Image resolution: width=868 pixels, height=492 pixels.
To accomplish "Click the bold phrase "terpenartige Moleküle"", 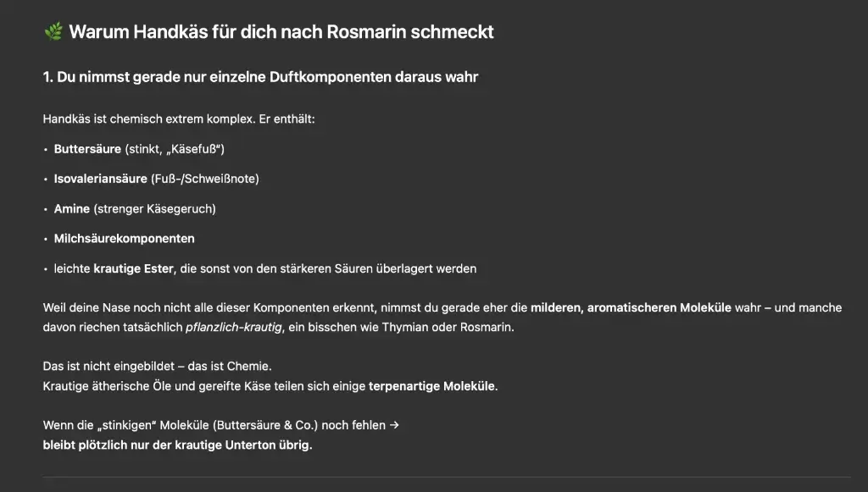I will pos(432,386).
